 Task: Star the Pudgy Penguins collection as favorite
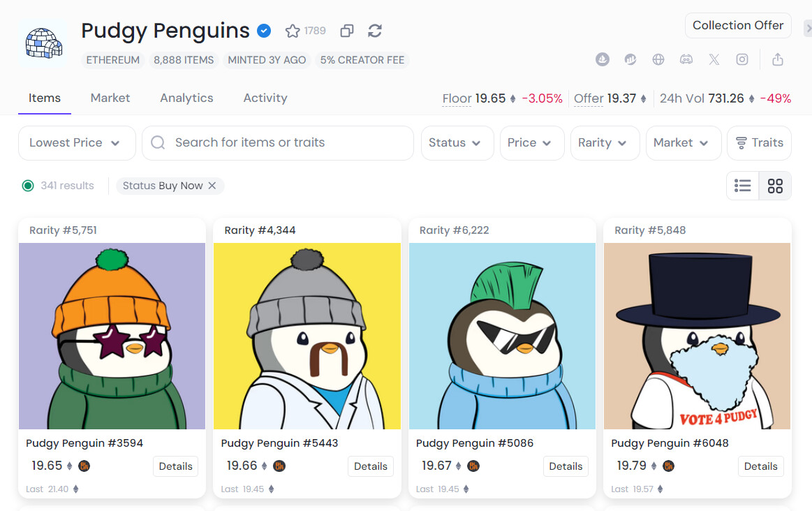pos(293,31)
